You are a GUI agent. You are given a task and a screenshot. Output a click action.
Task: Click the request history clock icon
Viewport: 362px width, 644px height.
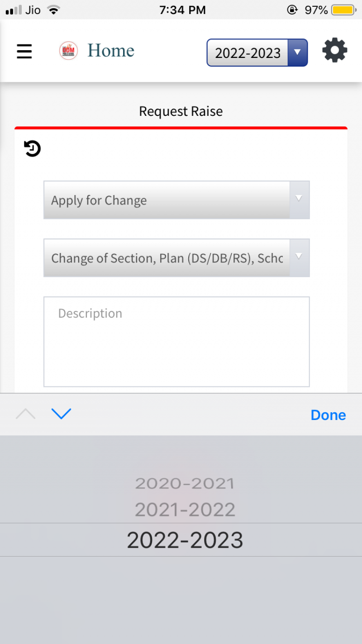(33, 148)
